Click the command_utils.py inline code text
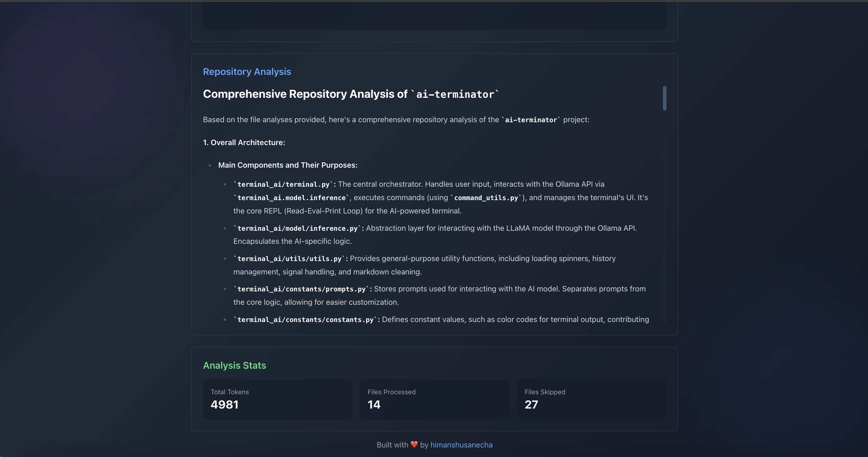The image size is (868, 457). [486, 198]
